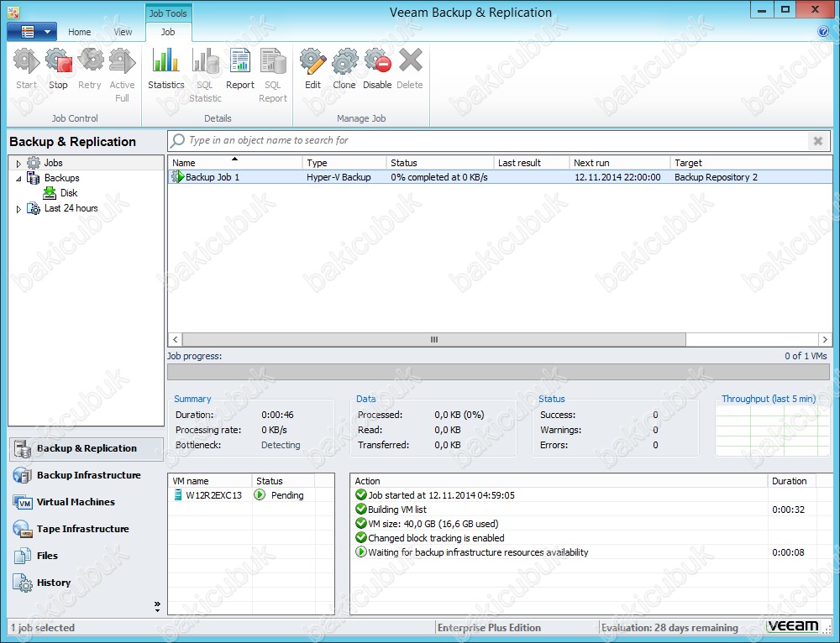Click the VM list Status header
Image resolution: width=840 pixels, height=643 pixels.
click(283, 481)
